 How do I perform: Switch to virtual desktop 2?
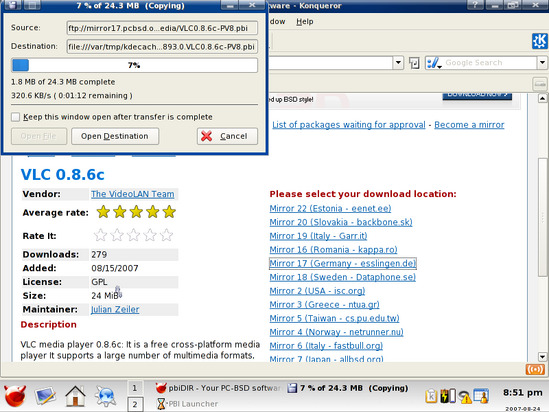(135, 405)
